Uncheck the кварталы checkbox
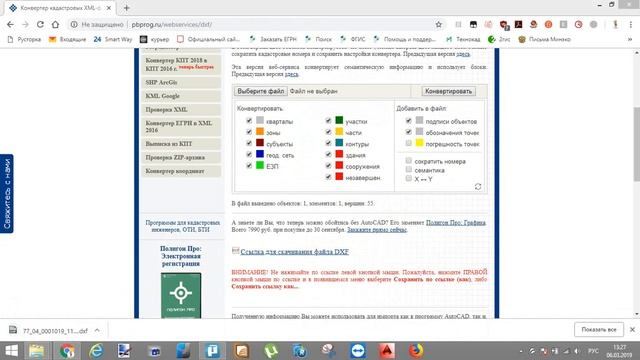Viewport: 640px width, 360px height. pyautogui.click(x=249, y=120)
